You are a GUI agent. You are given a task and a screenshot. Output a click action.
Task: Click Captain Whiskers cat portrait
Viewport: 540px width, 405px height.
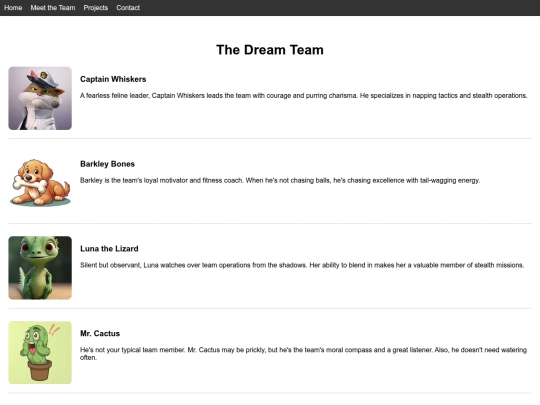point(40,98)
